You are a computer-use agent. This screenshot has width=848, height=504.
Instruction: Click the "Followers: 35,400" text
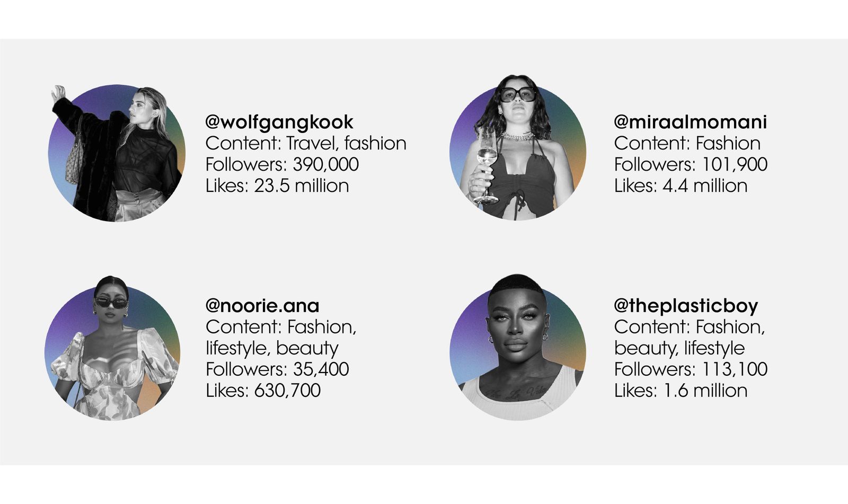tap(277, 369)
